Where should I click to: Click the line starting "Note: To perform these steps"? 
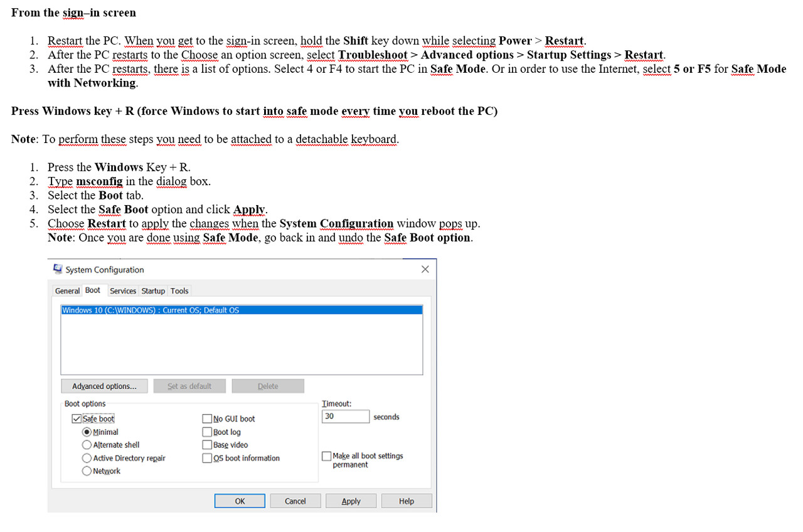pos(205,139)
